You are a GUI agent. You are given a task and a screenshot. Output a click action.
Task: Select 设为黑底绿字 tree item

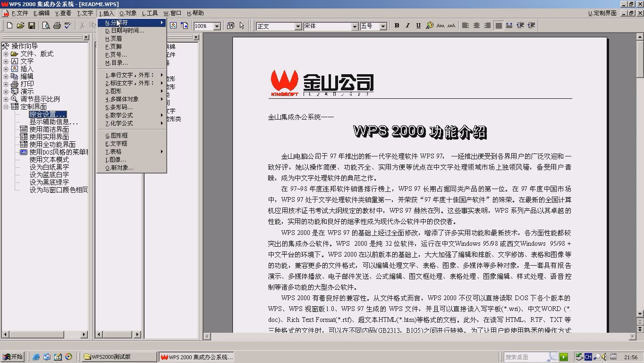pyautogui.click(x=49, y=182)
